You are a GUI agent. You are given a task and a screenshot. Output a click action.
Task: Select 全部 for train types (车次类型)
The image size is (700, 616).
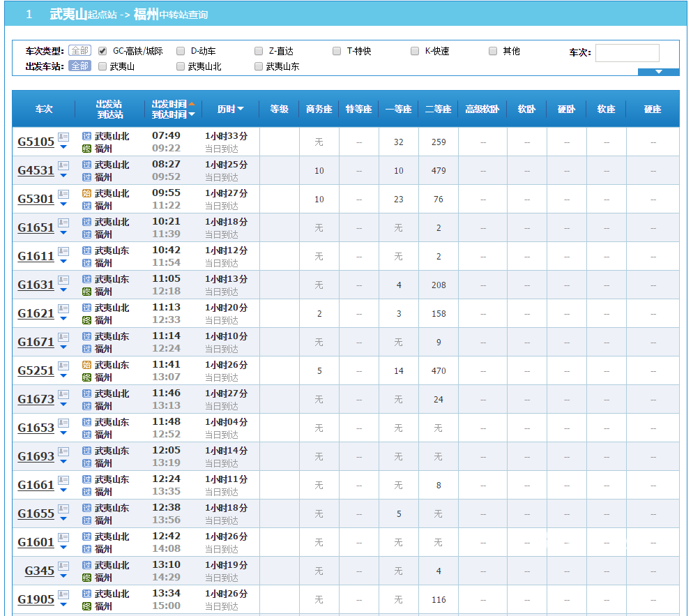[80, 50]
